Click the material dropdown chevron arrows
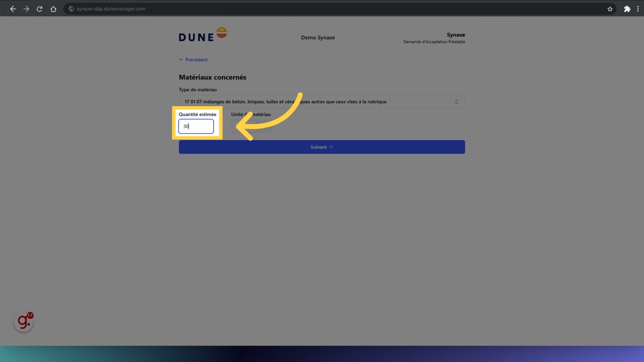Viewport: 644px width, 362px height. [456, 102]
